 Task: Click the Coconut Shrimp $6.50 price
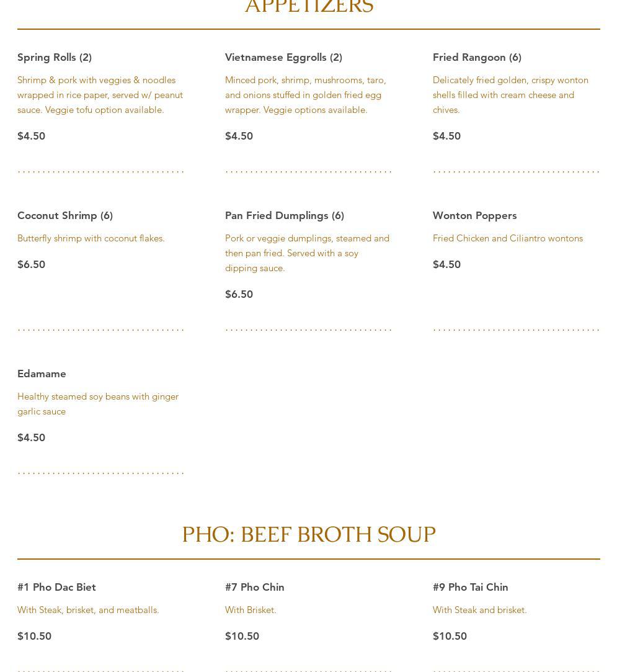click(x=31, y=264)
